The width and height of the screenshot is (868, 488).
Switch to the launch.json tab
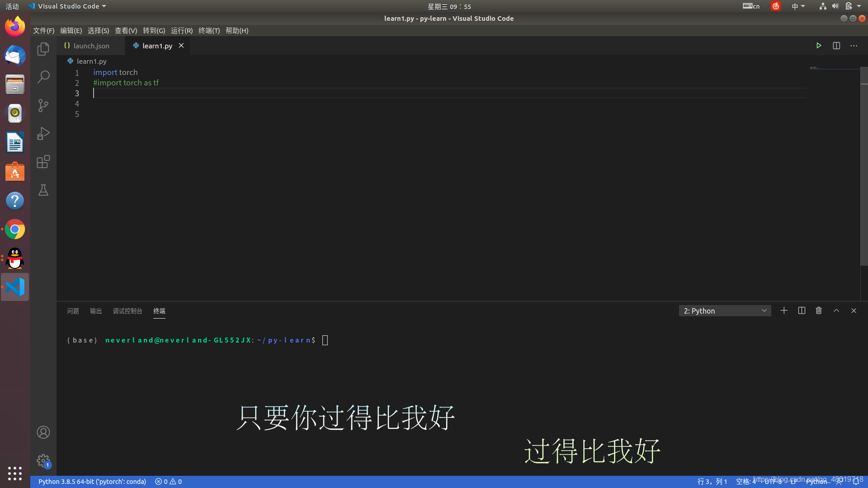(91, 46)
